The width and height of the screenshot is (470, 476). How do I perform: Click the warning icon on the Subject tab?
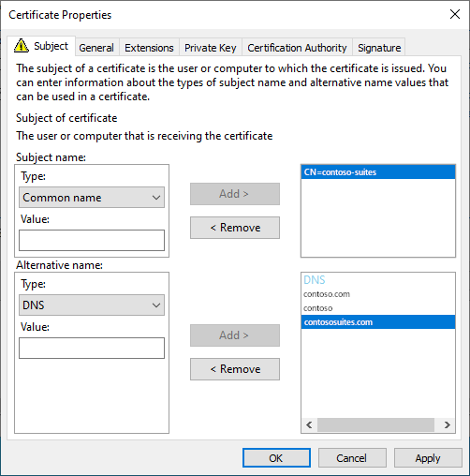click(x=22, y=46)
